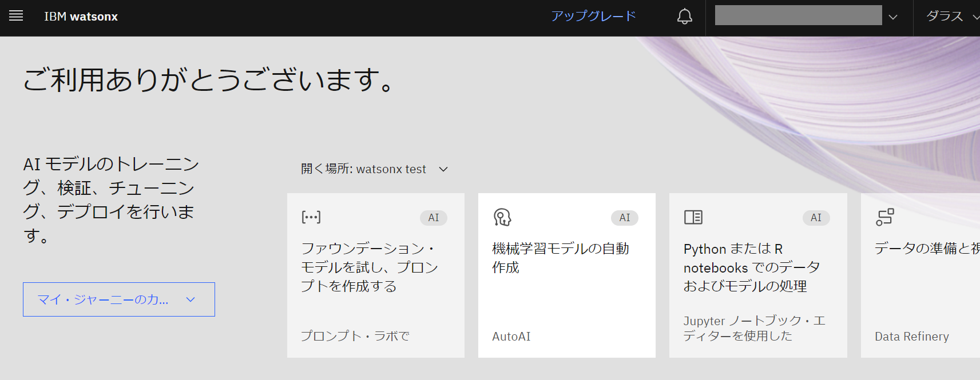
Task: Go to the IBM watsonx home title
Action: click(81, 17)
